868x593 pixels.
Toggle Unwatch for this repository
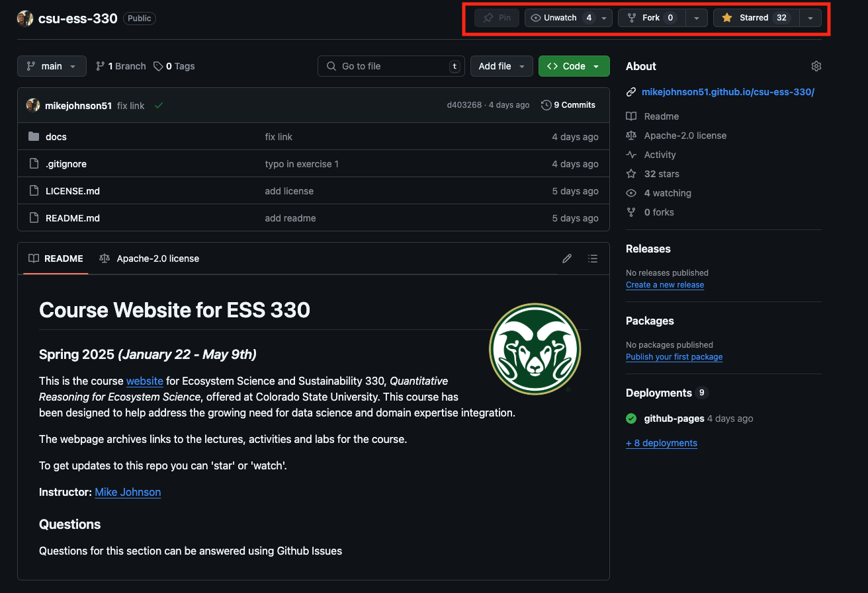click(x=561, y=18)
